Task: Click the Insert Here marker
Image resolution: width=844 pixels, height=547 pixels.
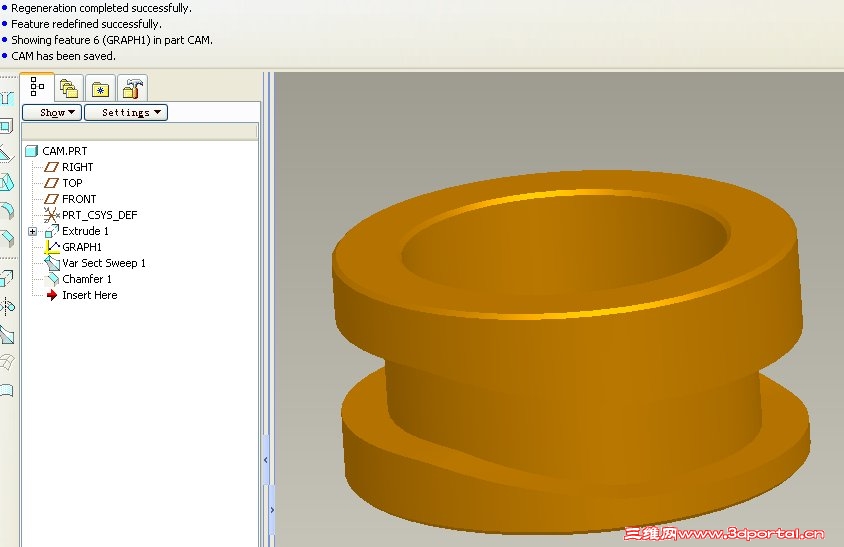Action: (x=82, y=295)
